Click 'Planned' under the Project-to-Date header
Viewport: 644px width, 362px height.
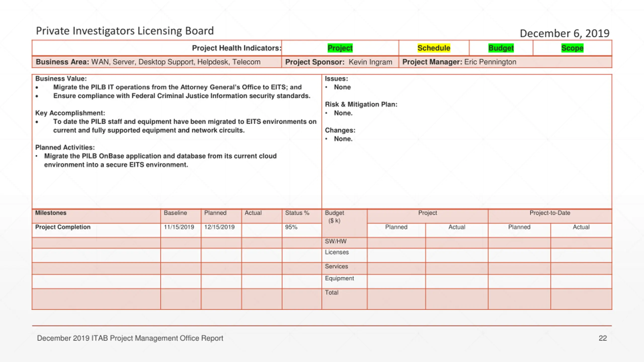[519, 227]
